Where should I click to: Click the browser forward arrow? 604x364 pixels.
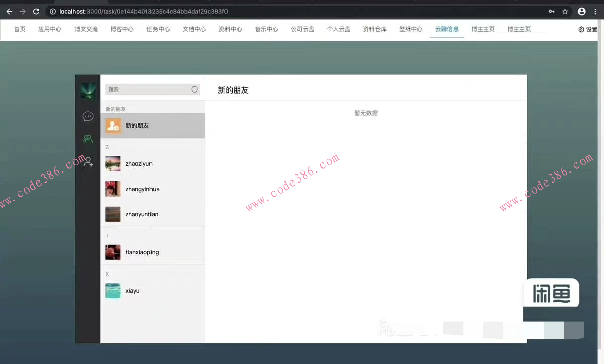tap(23, 11)
